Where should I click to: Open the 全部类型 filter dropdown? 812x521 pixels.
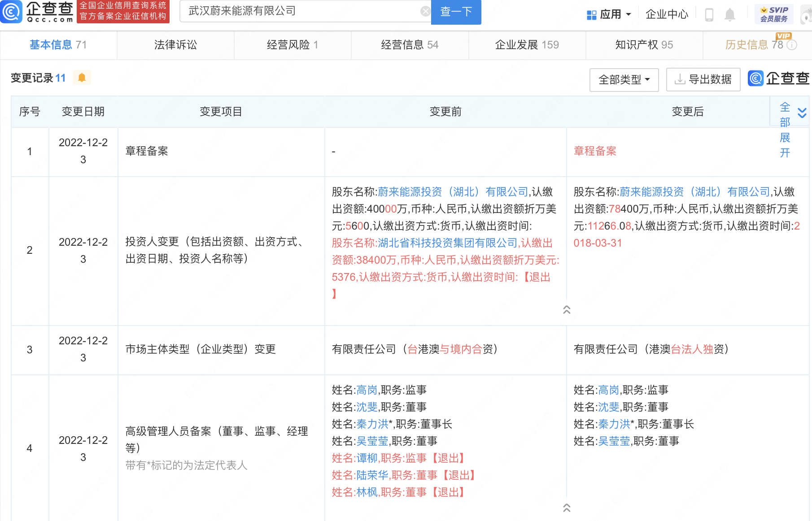[x=624, y=80]
